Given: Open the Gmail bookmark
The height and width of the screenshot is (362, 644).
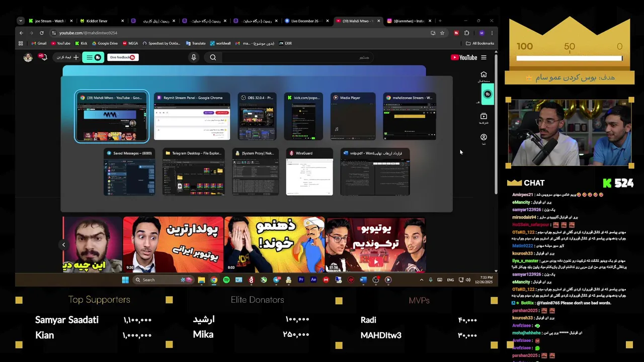Looking at the screenshot, I should 39,43.
